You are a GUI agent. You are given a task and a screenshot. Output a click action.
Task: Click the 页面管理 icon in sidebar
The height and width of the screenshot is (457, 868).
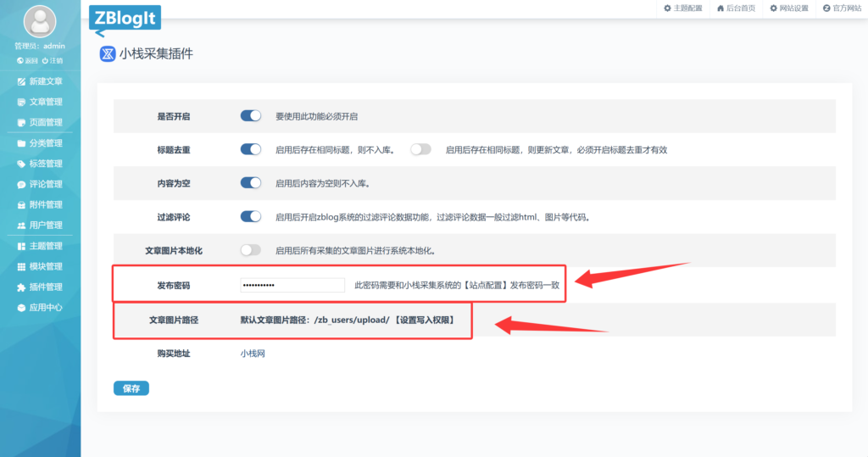[x=21, y=122]
